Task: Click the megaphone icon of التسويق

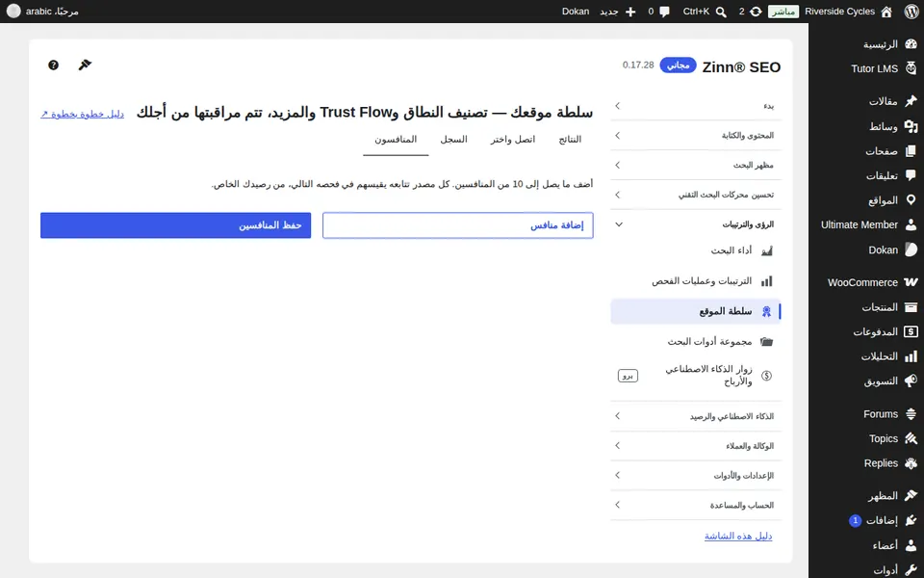Action: point(911,381)
